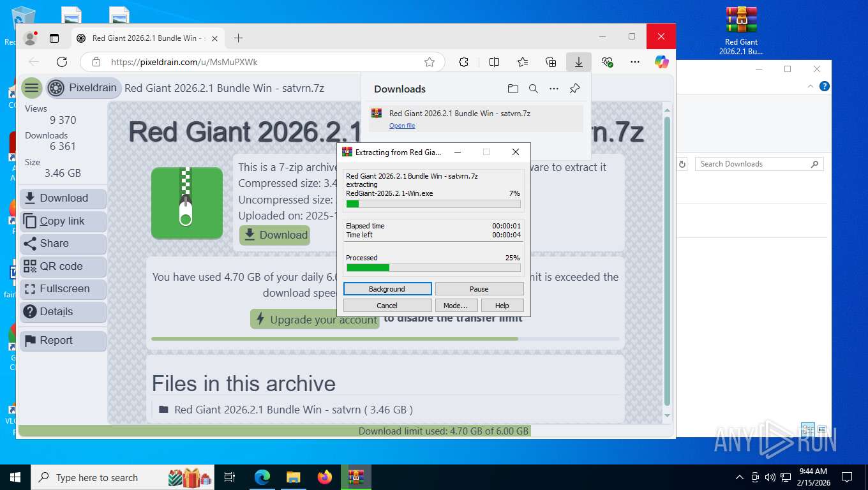
Task: Click Copy link in sidebar
Action: point(63,221)
